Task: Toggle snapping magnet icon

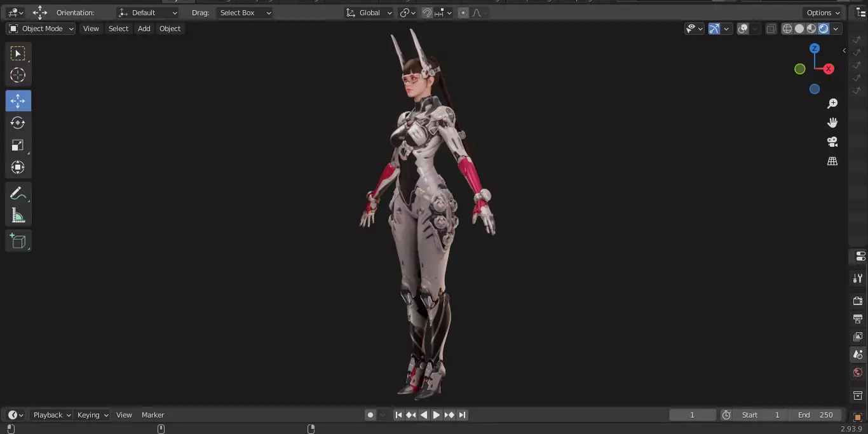Action: [x=428, y=13]
